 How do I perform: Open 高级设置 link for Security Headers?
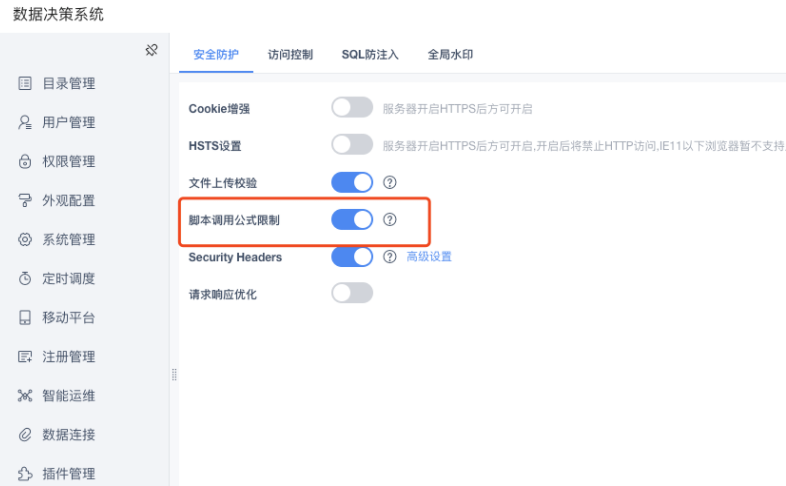point(429,257)
